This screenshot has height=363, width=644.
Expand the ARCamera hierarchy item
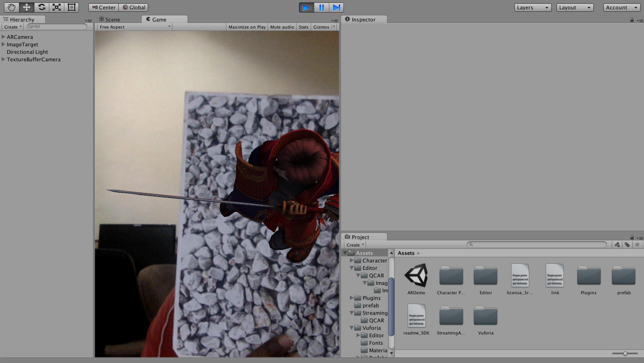4,37
